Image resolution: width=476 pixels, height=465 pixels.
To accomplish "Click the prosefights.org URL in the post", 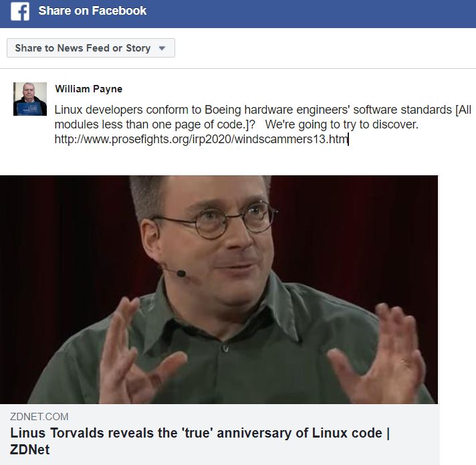I will point(201,139).
